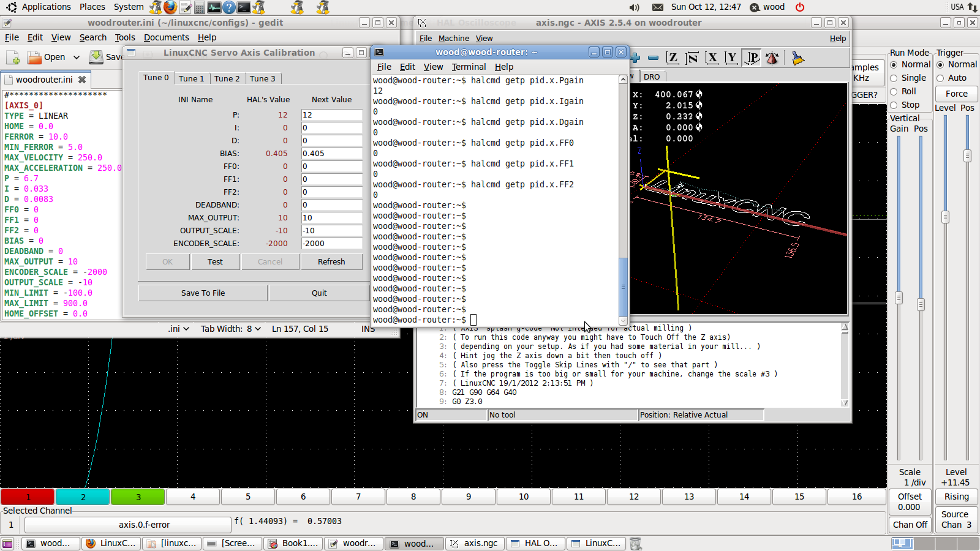Adjust the Vertical Gain slider handle
This screenshot has height=551, width=980.
[x=899, y=298]
